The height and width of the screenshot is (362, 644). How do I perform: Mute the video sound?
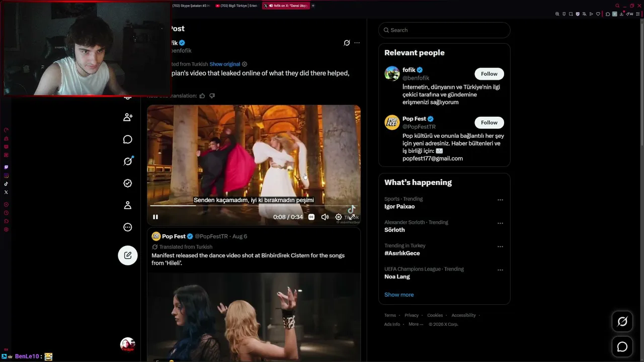pyautogui.click(x=325, y=217)
